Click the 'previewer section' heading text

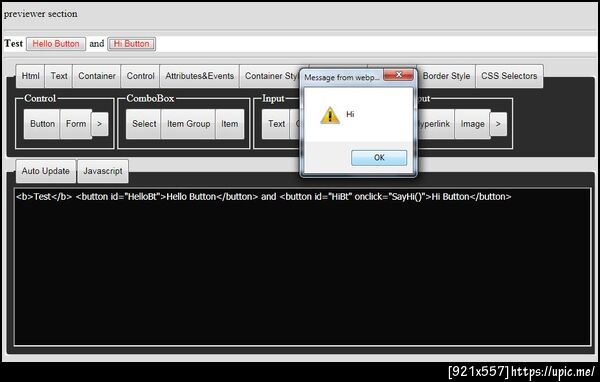(x=41, y=14)
